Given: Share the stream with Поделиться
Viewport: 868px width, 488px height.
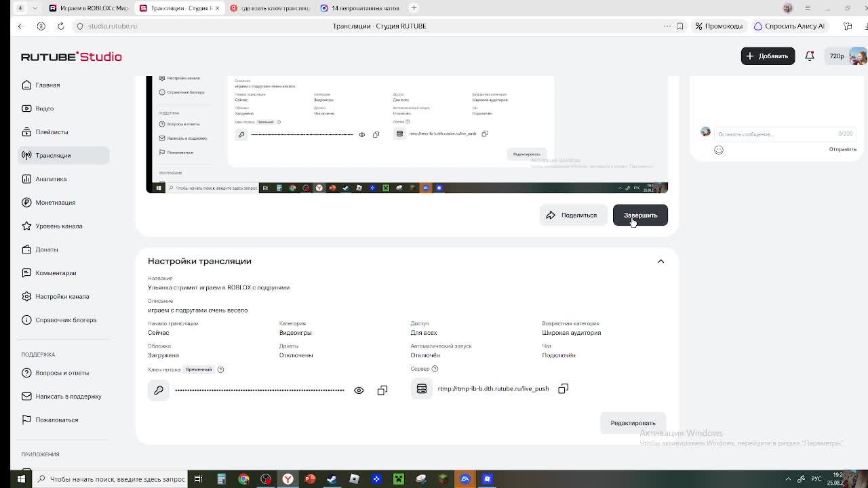Looking at the screenshot, I should click(573, 216).
